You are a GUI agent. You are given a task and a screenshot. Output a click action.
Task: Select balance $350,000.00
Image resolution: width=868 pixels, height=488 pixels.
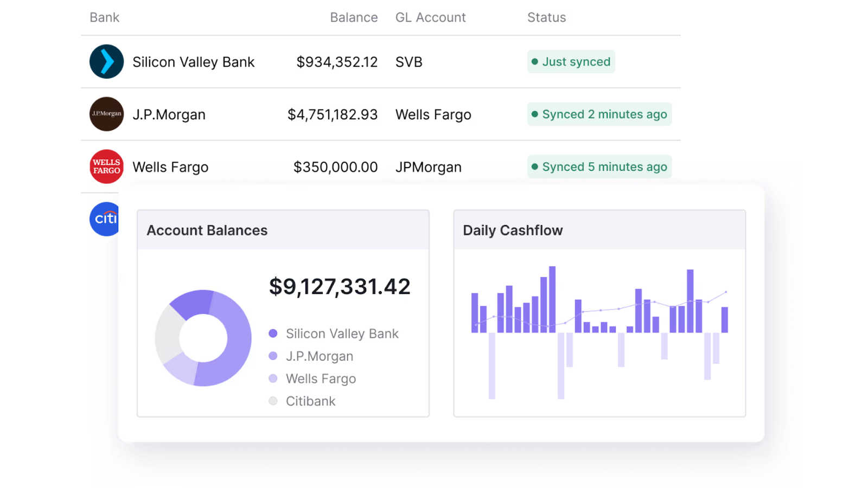(335, 167)
